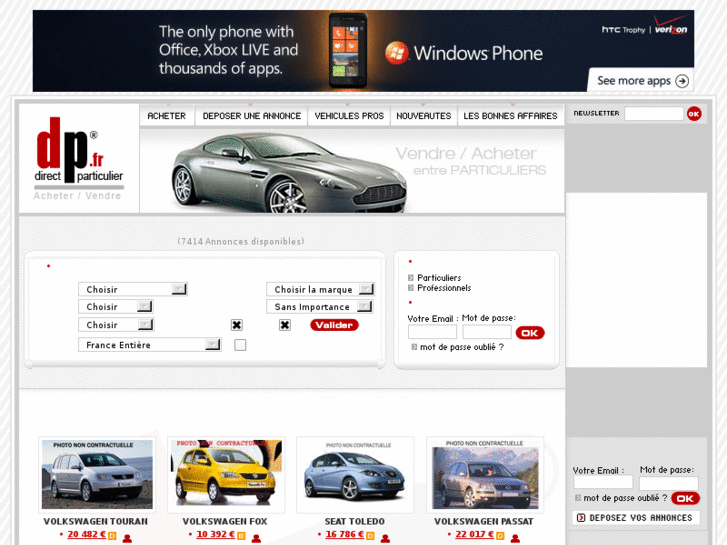Open the France Entière region dropdown
This screenshot has height=545, width=727.
pos(149,345)
